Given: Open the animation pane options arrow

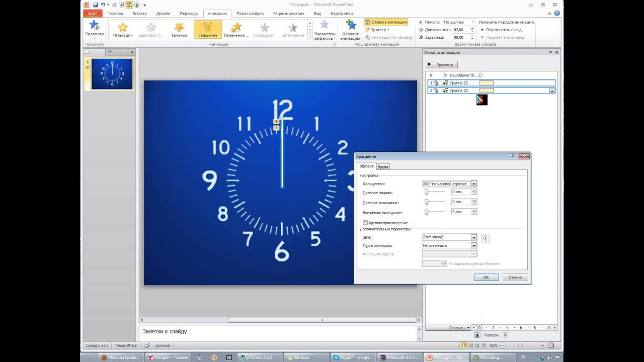Looking at the screenshot, I should (x=550, y=52).
